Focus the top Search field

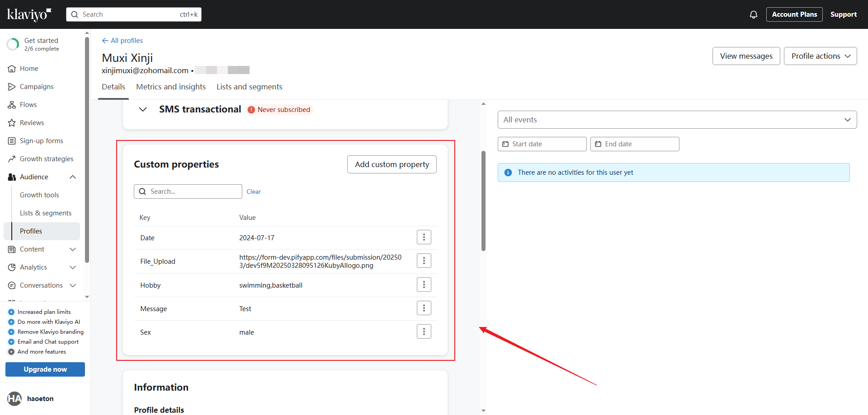tap(134, 14)
